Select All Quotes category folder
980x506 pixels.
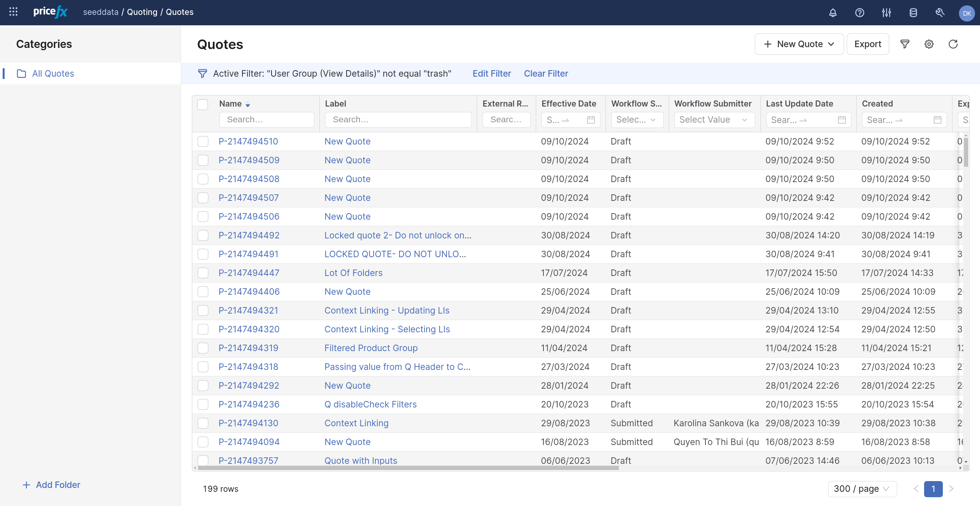pyautogui.click(x=53, y=74)
